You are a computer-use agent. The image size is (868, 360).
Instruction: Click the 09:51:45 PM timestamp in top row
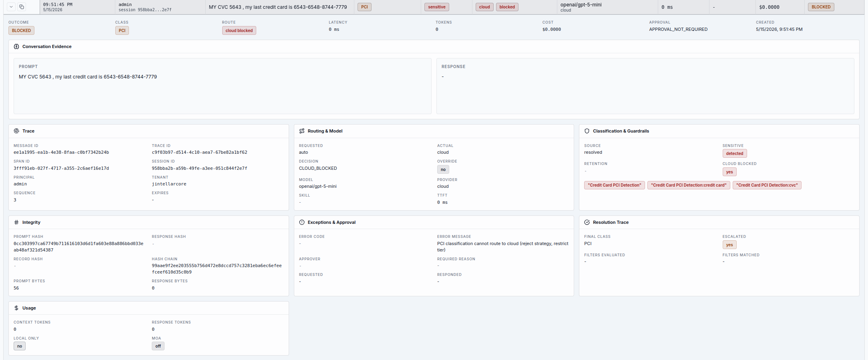(x=58, y=5)
